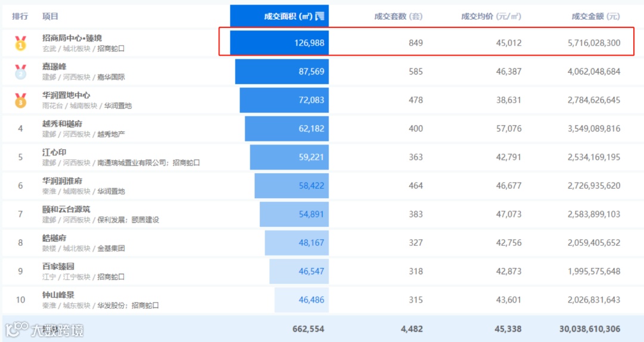The image size is (644, 342).
Task: Select units sold value 478
Action: point(416,100)
